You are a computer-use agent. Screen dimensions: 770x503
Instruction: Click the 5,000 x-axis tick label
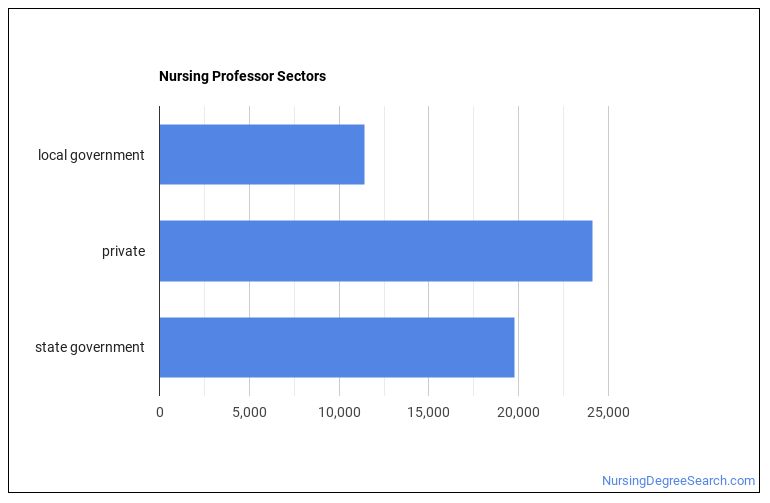click(249, 412)
